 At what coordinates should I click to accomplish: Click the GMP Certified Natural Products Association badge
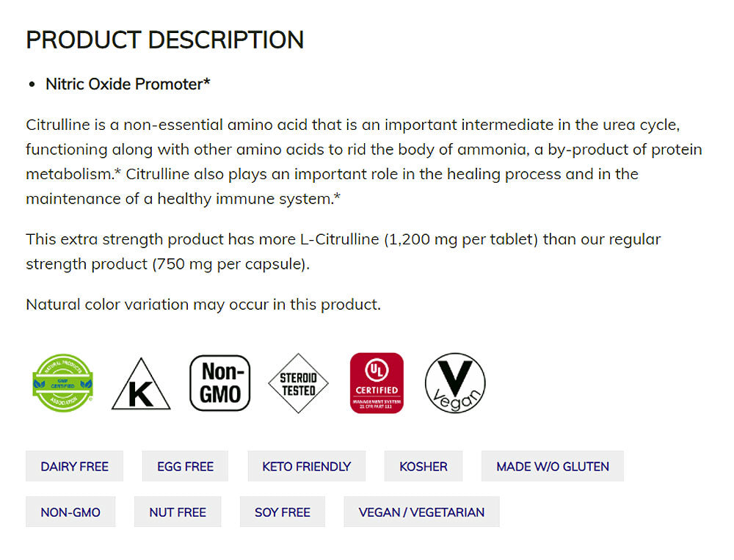(63, 383)
